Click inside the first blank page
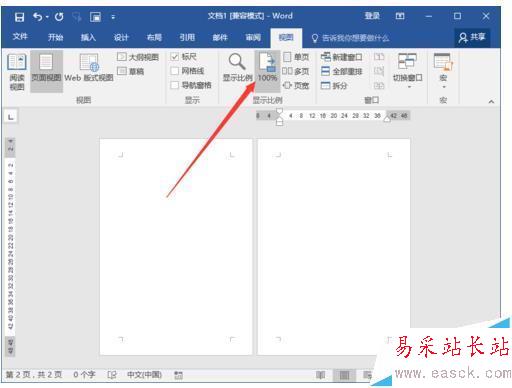 pos(176,247)
